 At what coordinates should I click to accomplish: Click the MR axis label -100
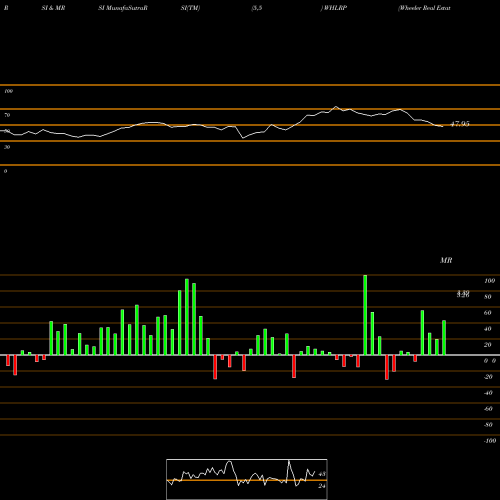490,441
